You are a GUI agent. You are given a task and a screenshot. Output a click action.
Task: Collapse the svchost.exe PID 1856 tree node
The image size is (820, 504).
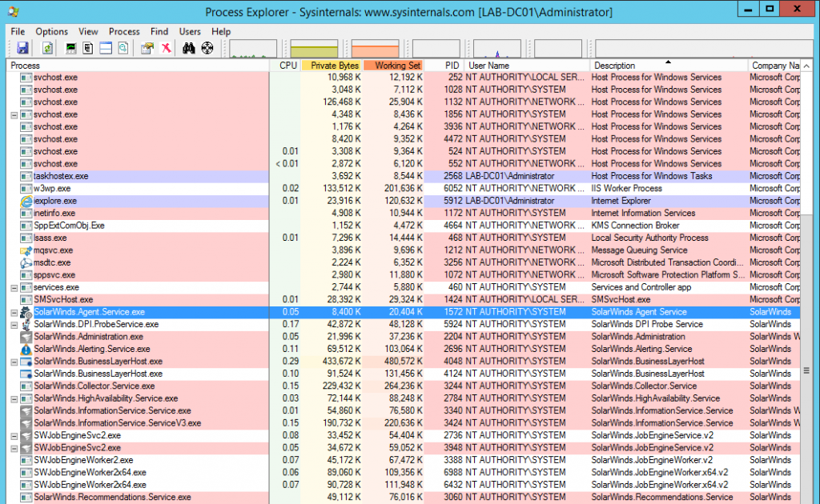coord(14,115)
